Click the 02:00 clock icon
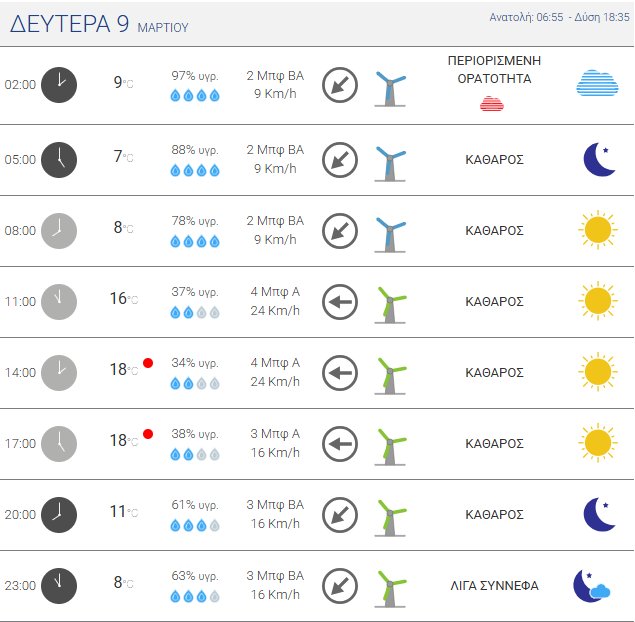This screenshot has height=622, width=635. [x=59, y=85]
